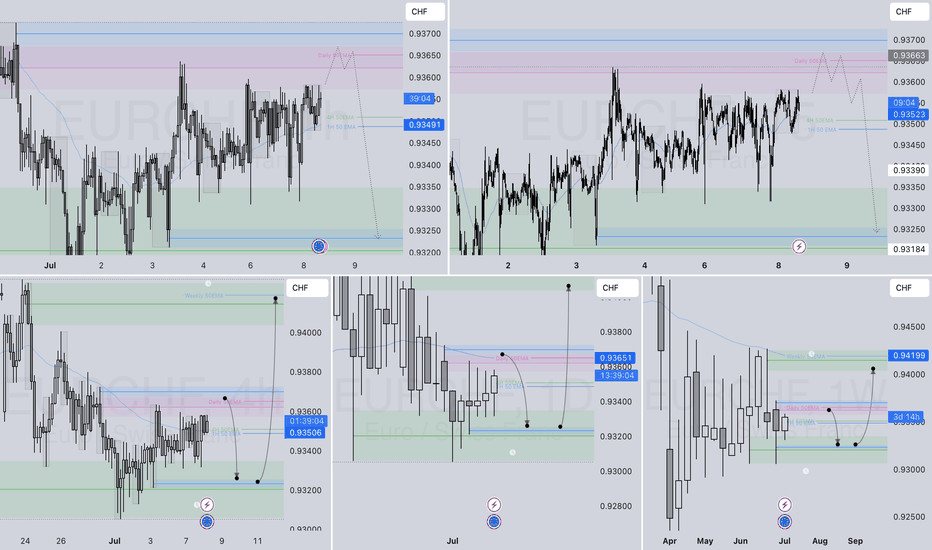Click the 0.93506 current price label
Image resolution: width=932 pixels, height=550 pixels.
pos(306,433)
